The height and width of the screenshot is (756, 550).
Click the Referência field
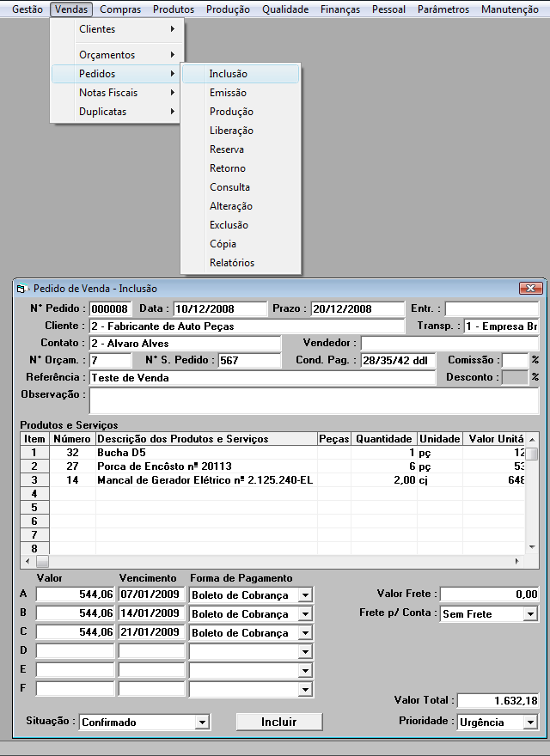pos(262,377)
